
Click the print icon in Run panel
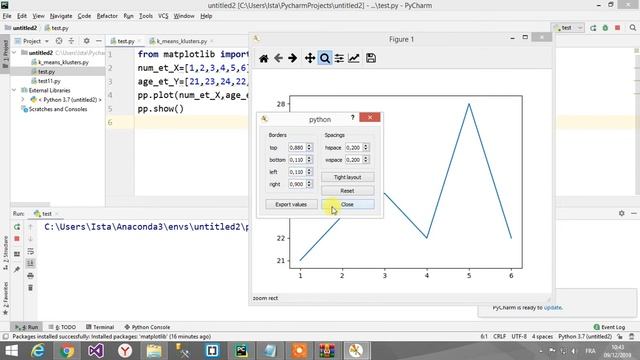(x=30, y=276)
